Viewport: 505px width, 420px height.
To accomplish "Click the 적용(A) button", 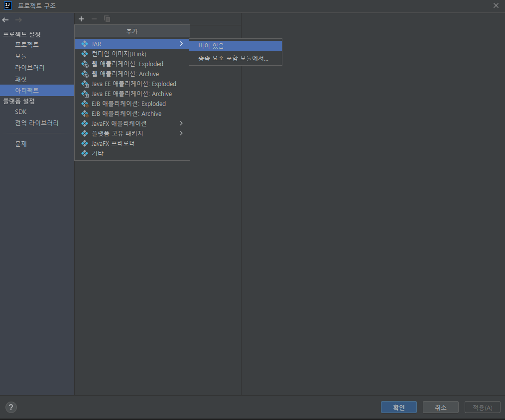I will point(483,408).
